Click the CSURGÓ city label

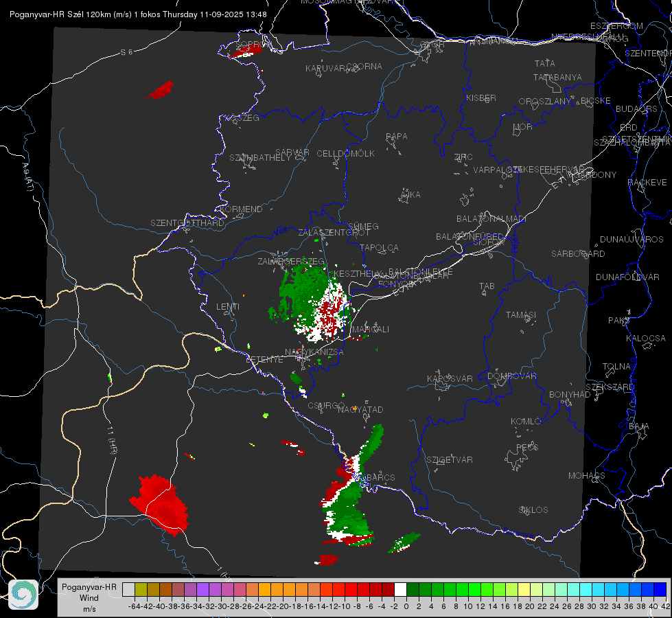pyautogui.click(x=326, y=406)
